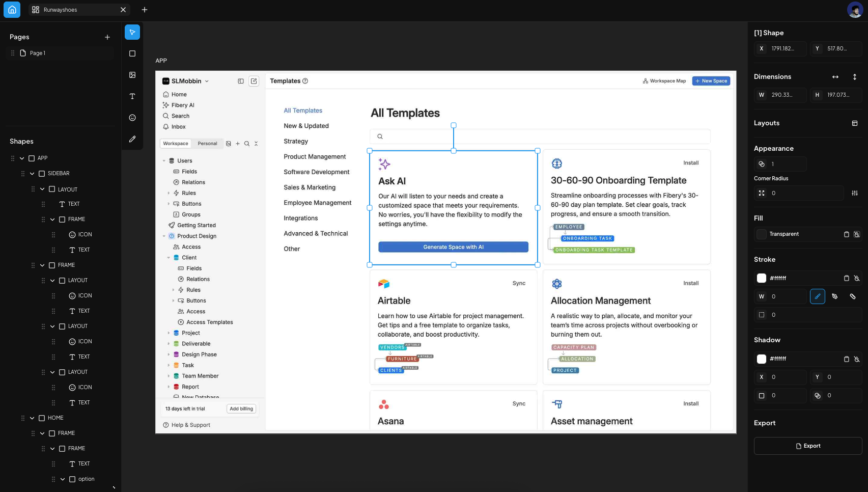
Task: Click the Add billing button
Action: pos(241,409)
